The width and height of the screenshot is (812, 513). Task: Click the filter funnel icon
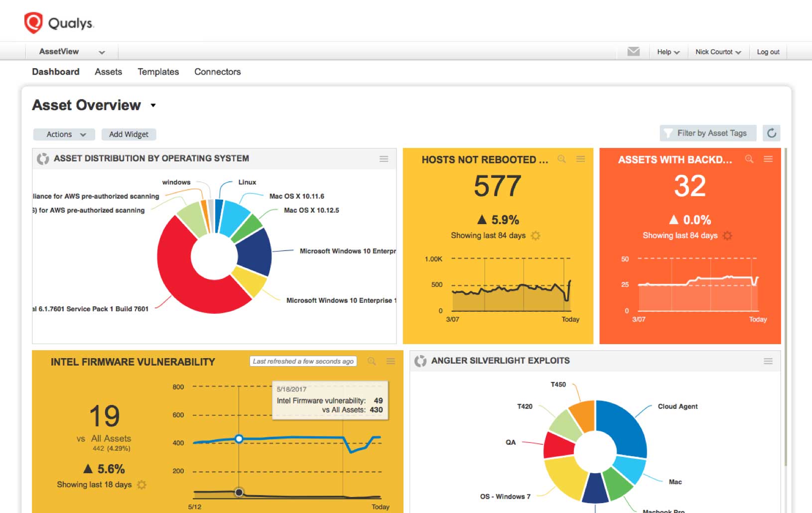tap(668, 133)
